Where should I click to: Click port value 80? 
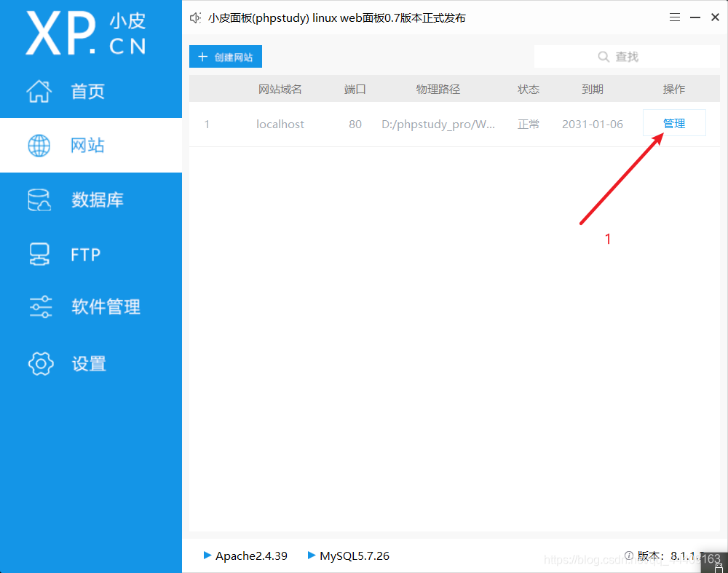(x=355, y=124)
